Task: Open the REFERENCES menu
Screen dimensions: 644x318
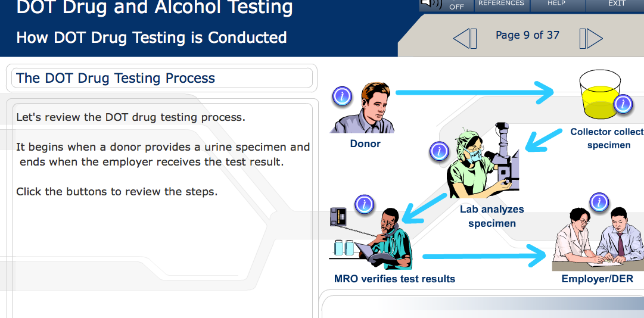Action: point(501,4)
